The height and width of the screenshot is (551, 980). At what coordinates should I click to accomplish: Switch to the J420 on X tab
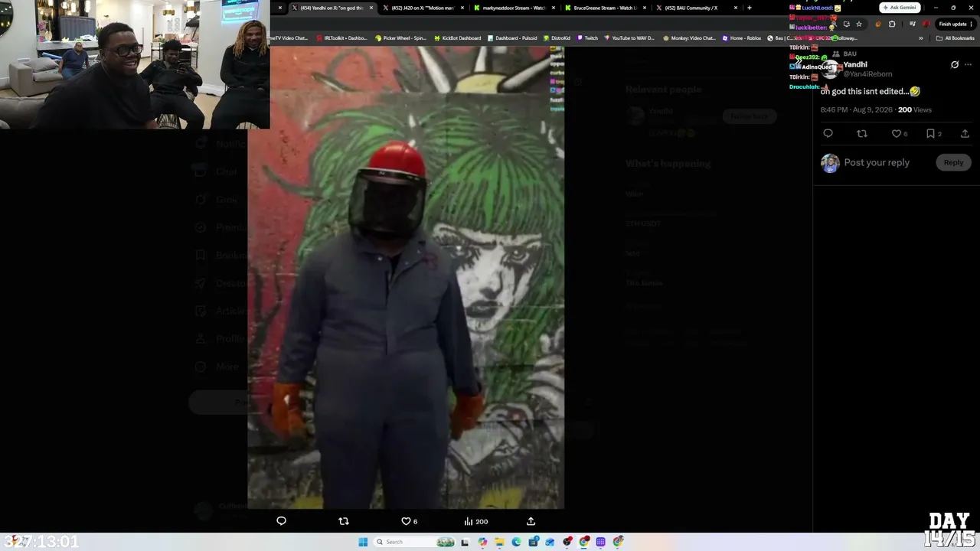[423, 8]
